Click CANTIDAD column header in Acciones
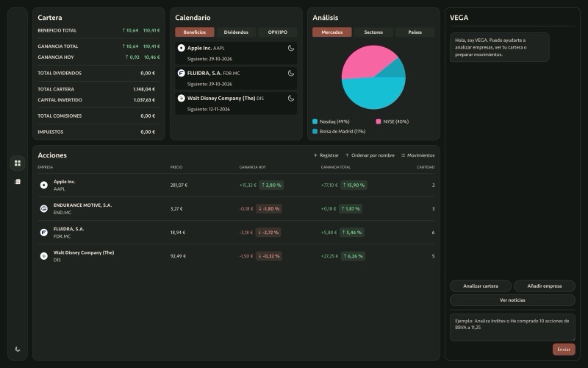Image resolution: width=588 pixels, height=368 pixels. tap(426, 167)
